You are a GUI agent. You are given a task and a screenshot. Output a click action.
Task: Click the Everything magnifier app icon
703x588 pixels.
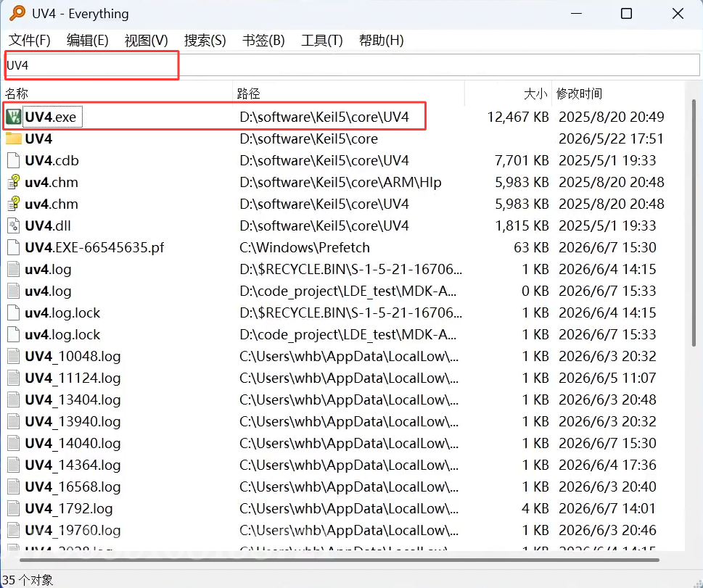pyautogui.click(x=17, y=13)
